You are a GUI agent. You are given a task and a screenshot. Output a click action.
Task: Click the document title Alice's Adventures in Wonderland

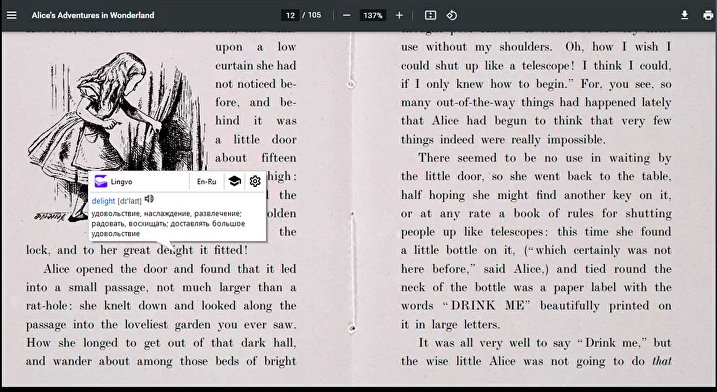coord(93,15)
